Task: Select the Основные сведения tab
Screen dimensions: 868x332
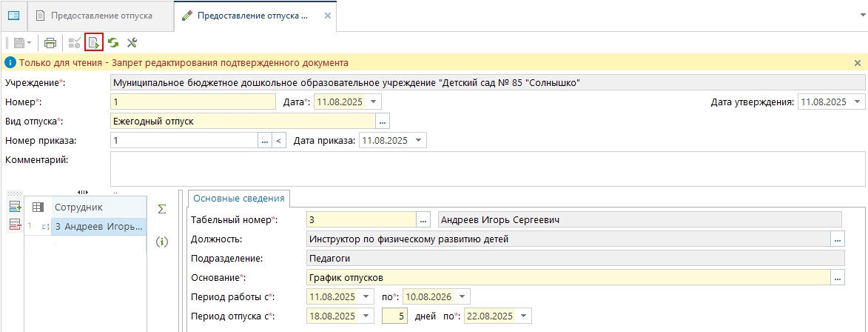Action: 238,198
